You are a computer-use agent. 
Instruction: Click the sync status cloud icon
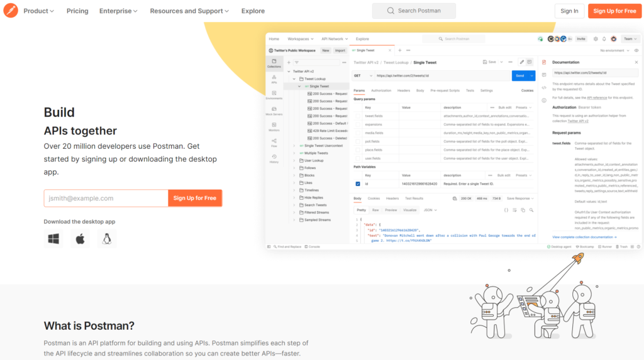point(540,39)
